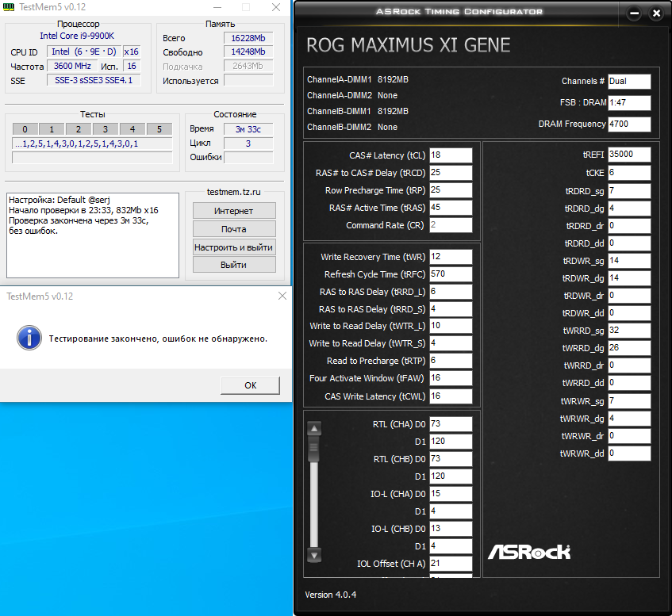Select test box 2 in Тесты

[x=79, y=129]
